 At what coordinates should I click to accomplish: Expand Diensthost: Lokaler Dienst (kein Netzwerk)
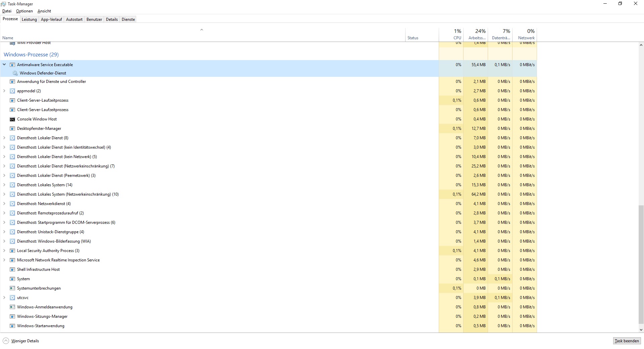coord(4,157)
